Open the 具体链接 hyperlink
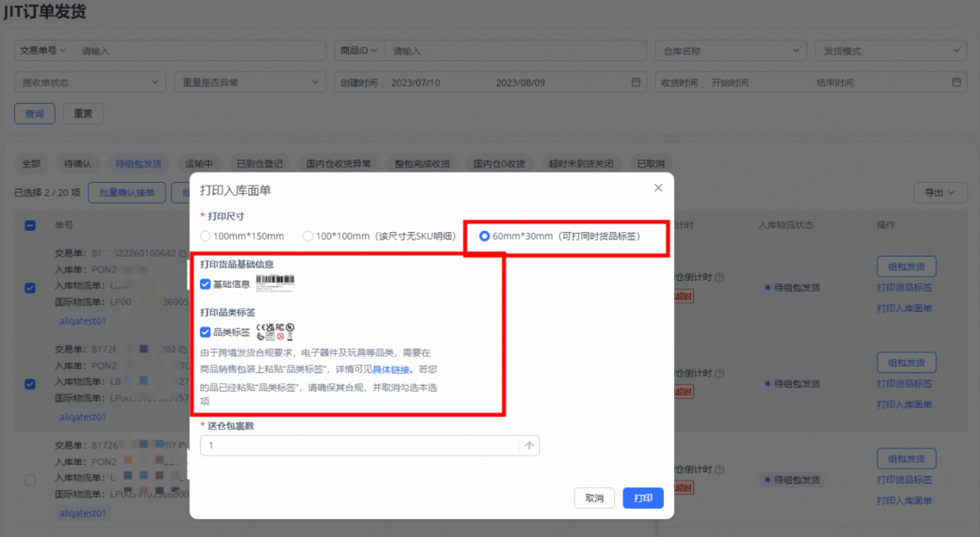 coord(391,370)
